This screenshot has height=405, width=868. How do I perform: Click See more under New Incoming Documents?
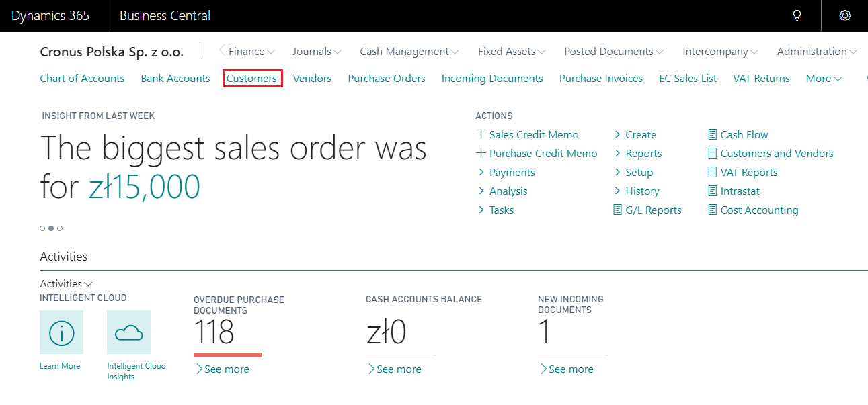pos(566,369)
